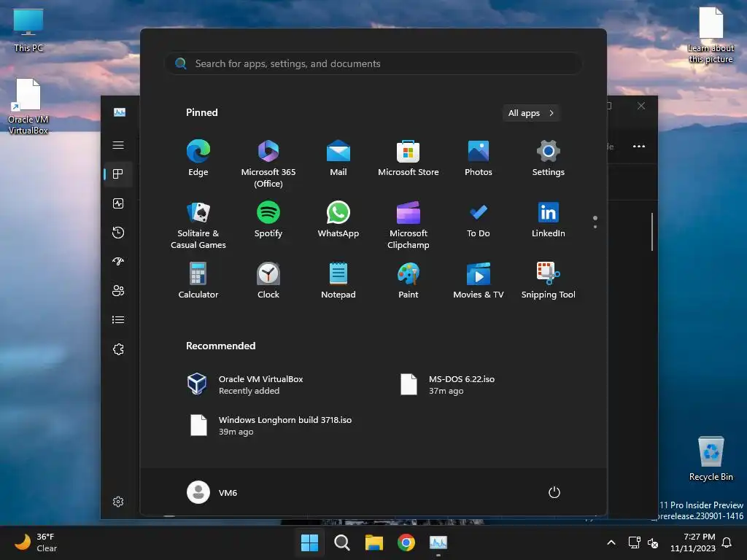Select This PC desktop icon

(28, 31)
